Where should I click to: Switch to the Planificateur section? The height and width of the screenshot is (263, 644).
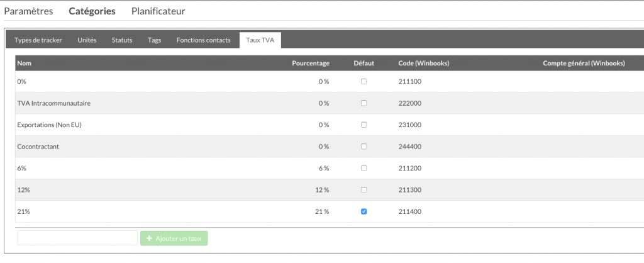click(x=158, y=11)
